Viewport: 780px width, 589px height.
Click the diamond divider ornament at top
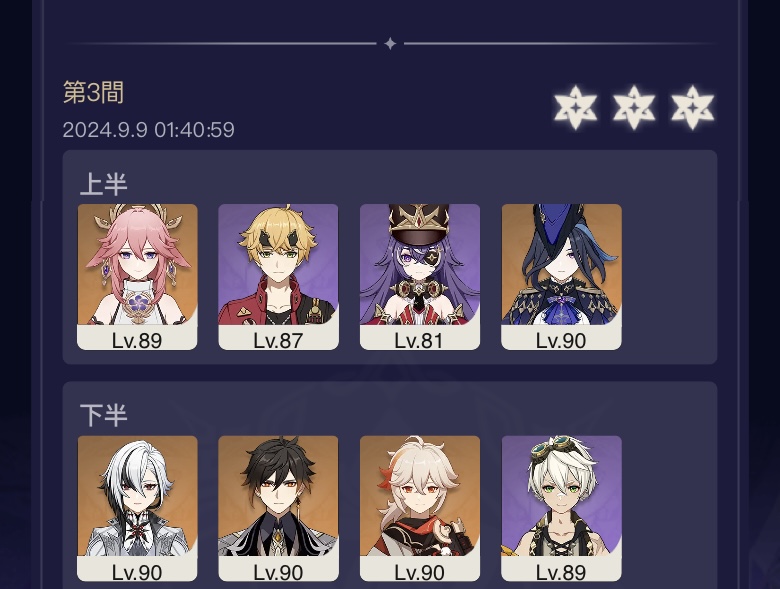coord(390,44)
